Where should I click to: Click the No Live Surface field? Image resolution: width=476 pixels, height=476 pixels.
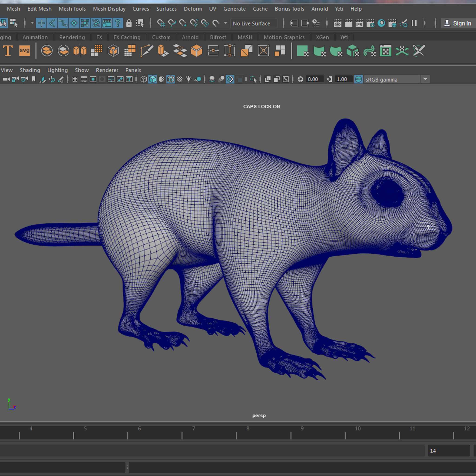pos(254,24)
